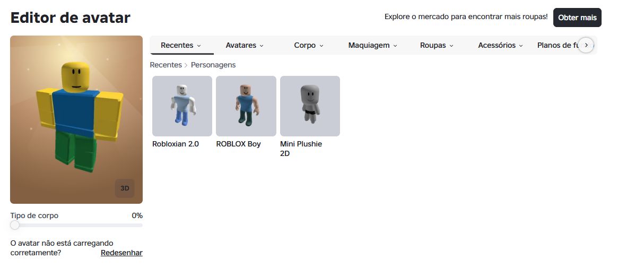
Task: Click the Robloxian 2.0 name label
Action: click(176, 144)
